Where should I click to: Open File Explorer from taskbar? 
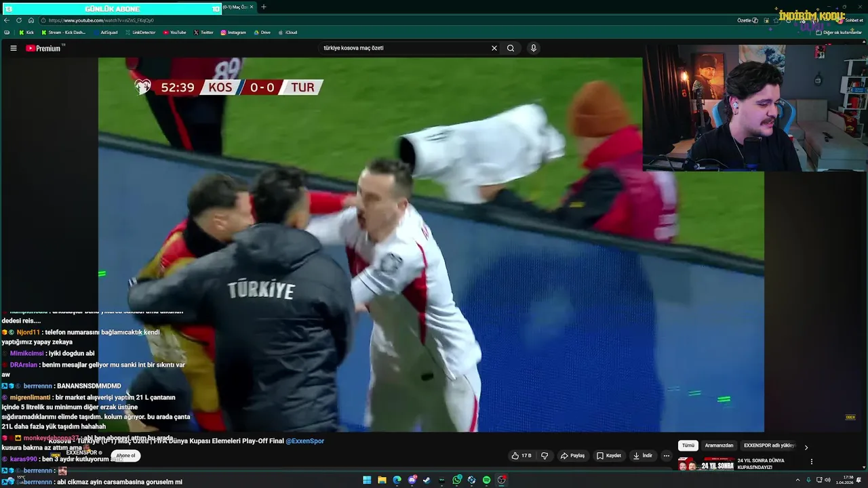tap(382, 480)
